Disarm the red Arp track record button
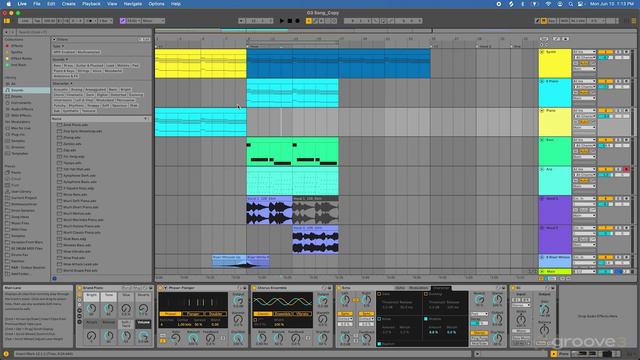The image size is (640, 360). [626, 169]
